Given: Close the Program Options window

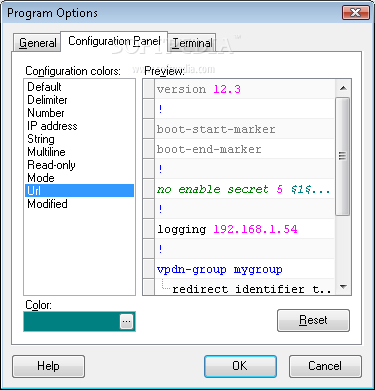Looking at the screenshot, I should point(356,13).
